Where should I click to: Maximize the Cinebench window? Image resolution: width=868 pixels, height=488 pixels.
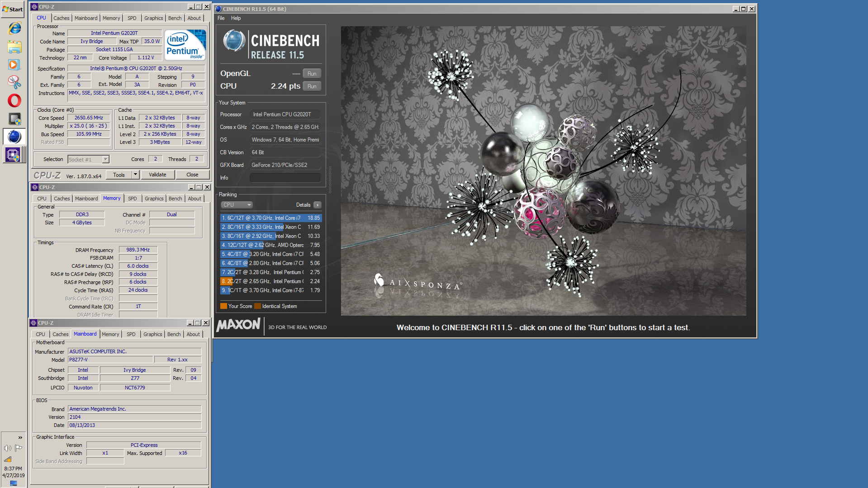tap(744, 9)
